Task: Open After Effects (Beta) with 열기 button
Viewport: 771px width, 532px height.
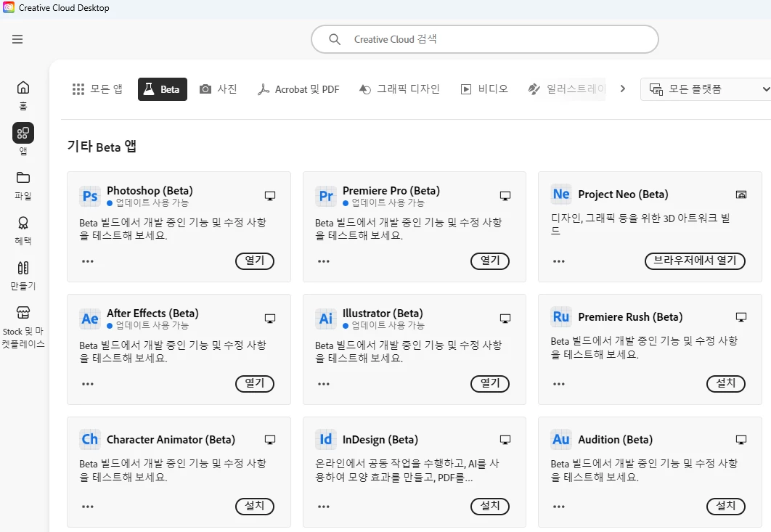Action: [x=255, y=383]
